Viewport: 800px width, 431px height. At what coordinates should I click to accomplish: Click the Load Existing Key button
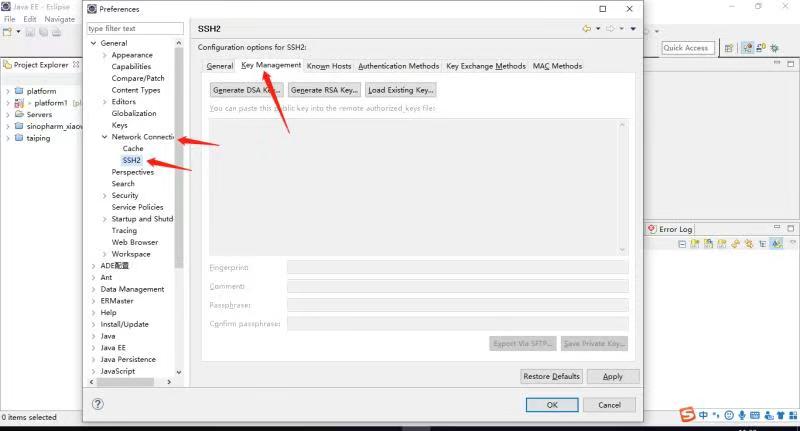click(x=401, y=90)
